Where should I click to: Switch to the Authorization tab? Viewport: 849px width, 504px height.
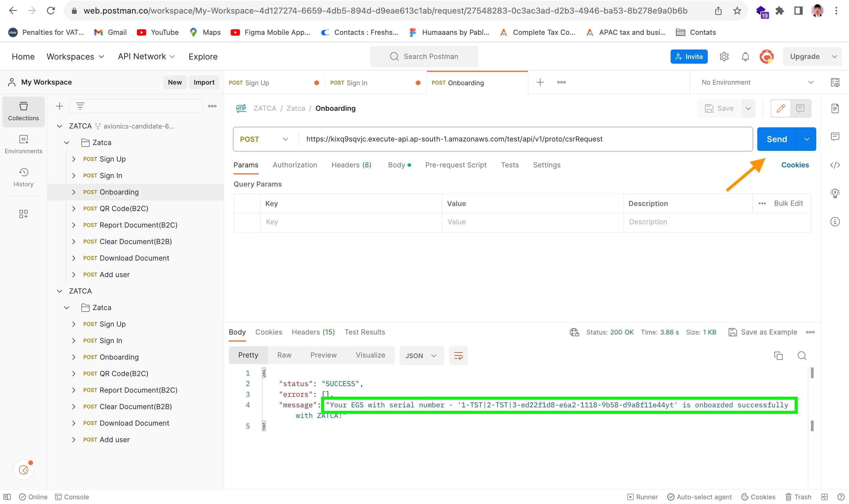point(295,165)
